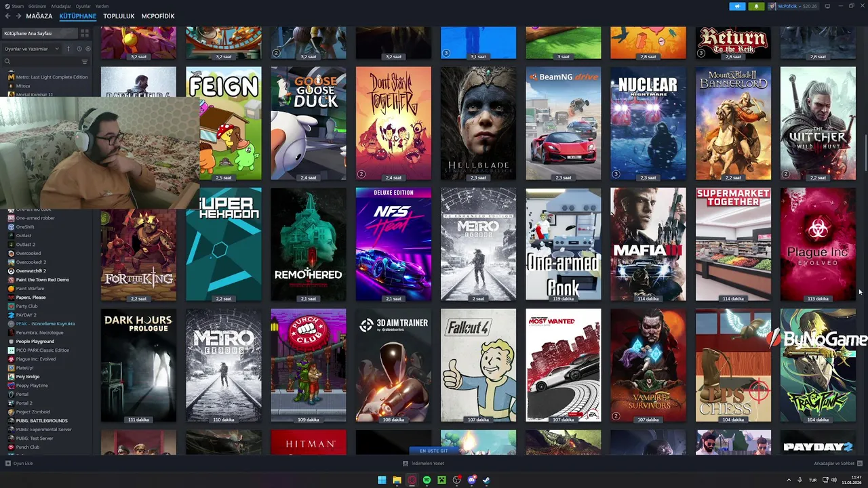Select Mitoza in the games list

coord(23,86)
